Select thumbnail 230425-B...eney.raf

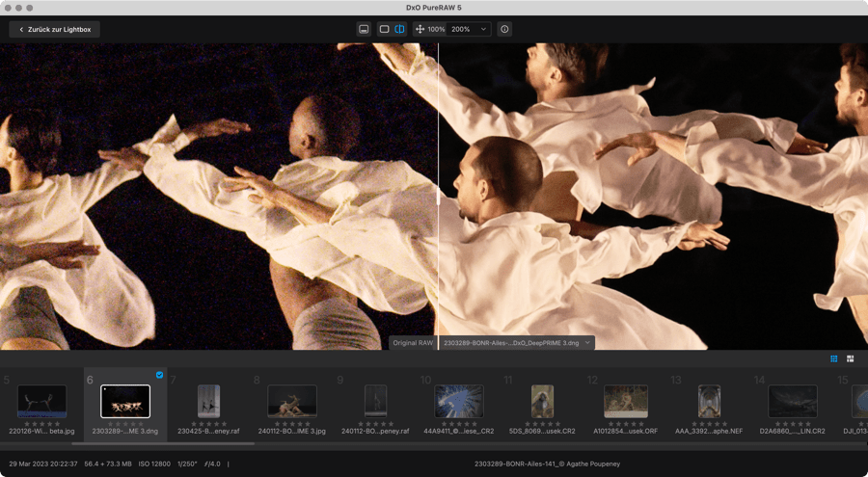208,401
